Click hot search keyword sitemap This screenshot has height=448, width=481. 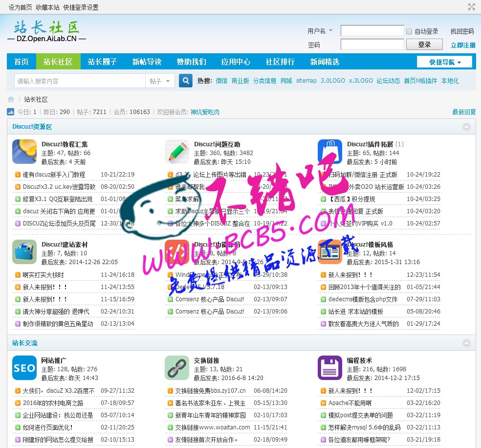coord(306,81)
